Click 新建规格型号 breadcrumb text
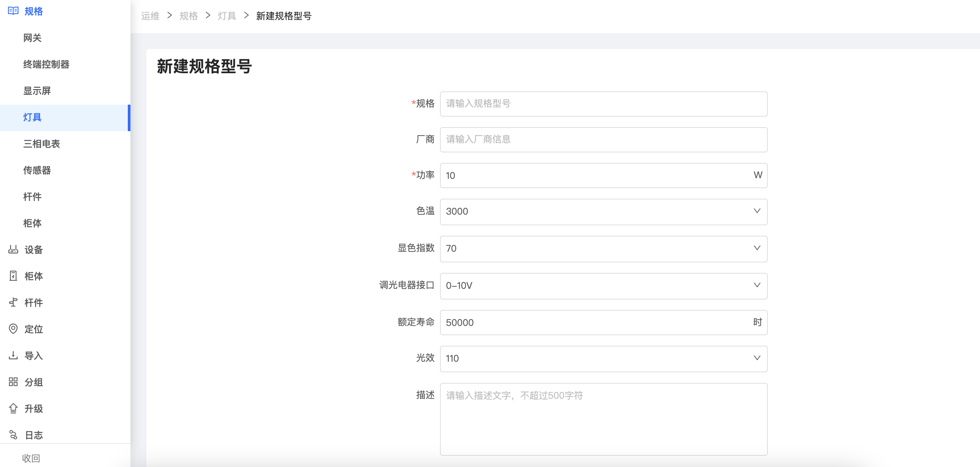The width and height of the screenshot is (980, 467). pyautogui.click(x=284, y=16)
